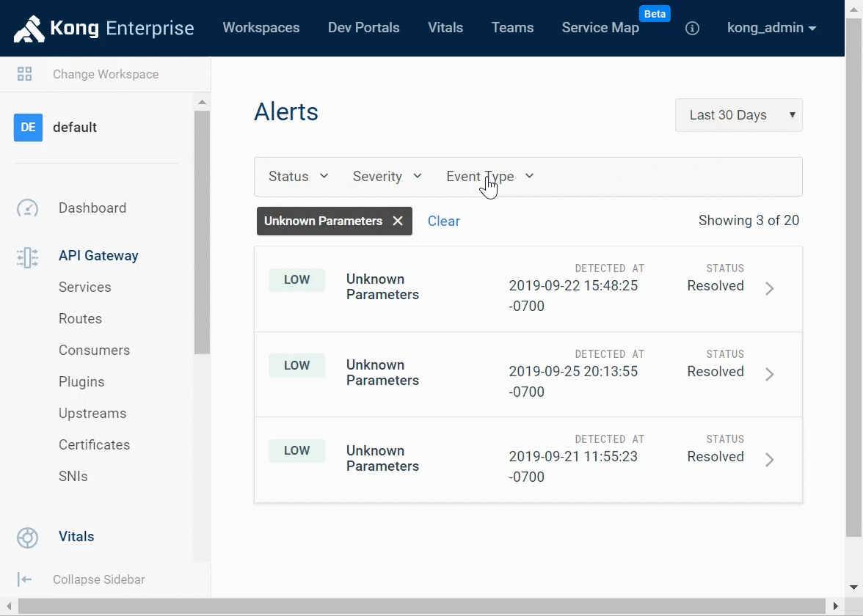The width and height of the screenshot is (863, 616).
Task: Click Collapse Sidebar label
Action: click(x=99, y=579)
